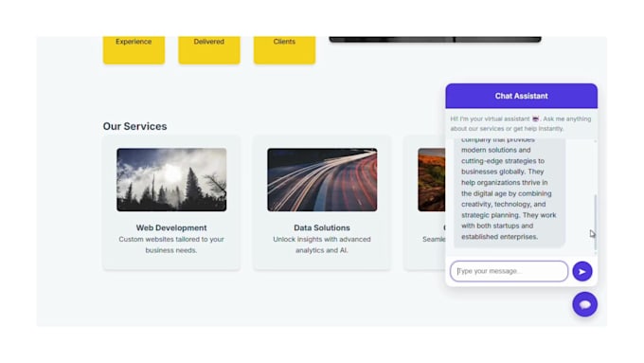The image size is (644, 363).
Task: Click the Clients yellow stat card
Action: point(285,49)
